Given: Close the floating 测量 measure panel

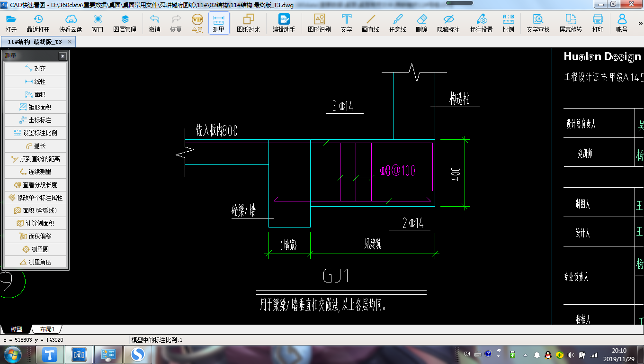Looking at the screenshot, I should coord(63,56).
